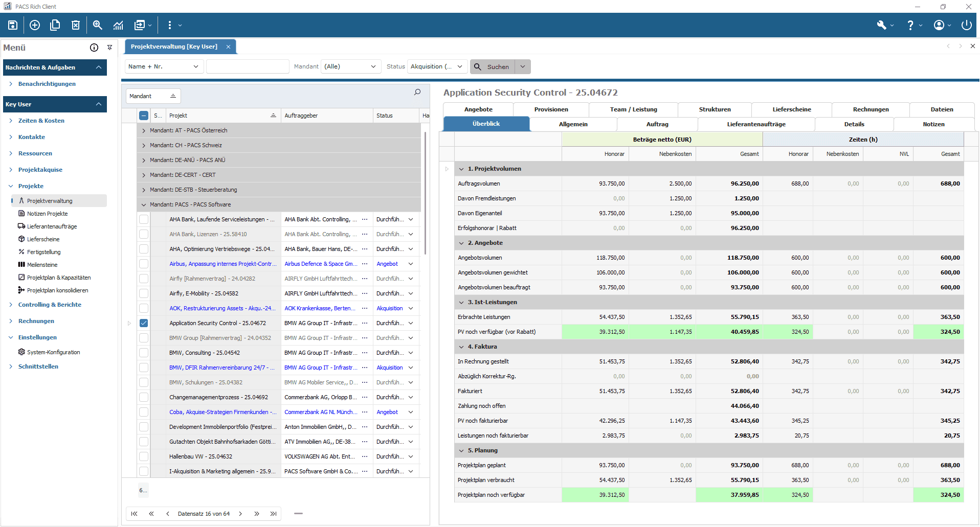Switch to the Rechnungen tab
Screen dimensions: 980x527
pyautogui.click(x=870, y=109)
